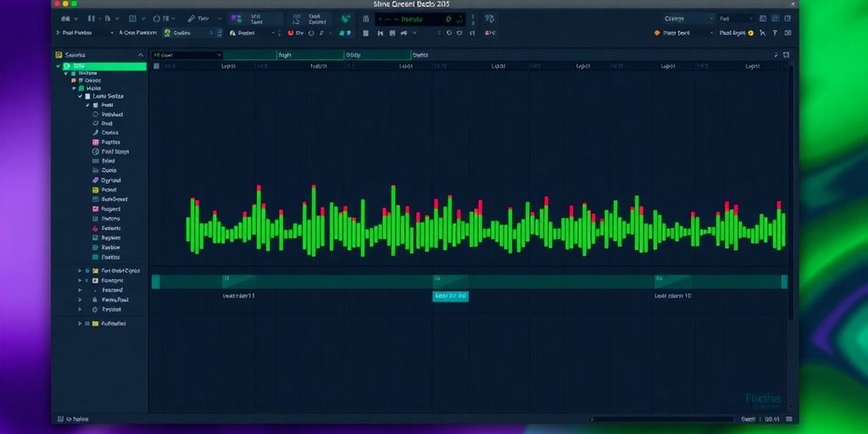The height and width of the screenshot is (434, 868).
Task: Open the 'Hi Gavi' dropdown above the timeline
Action: (x=186, y=55)
